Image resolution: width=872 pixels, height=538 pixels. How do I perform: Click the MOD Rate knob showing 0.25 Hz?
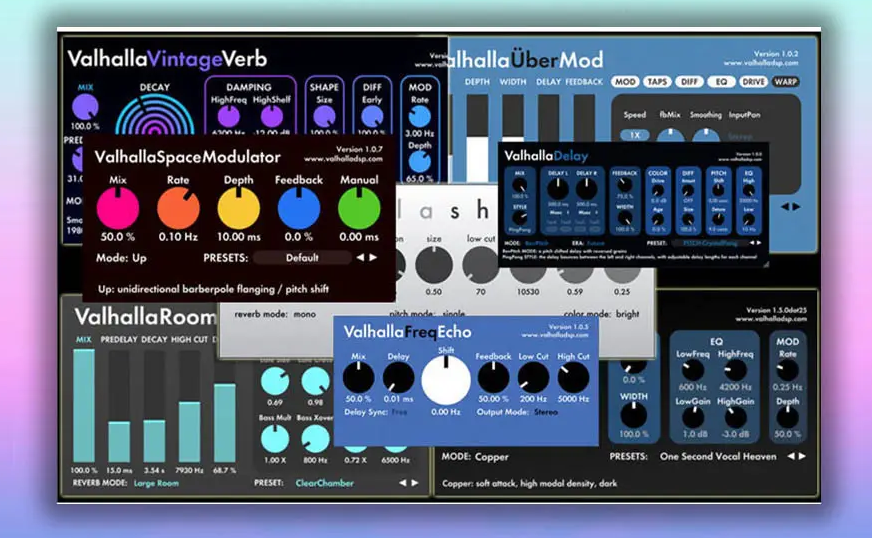coord(787,370)
